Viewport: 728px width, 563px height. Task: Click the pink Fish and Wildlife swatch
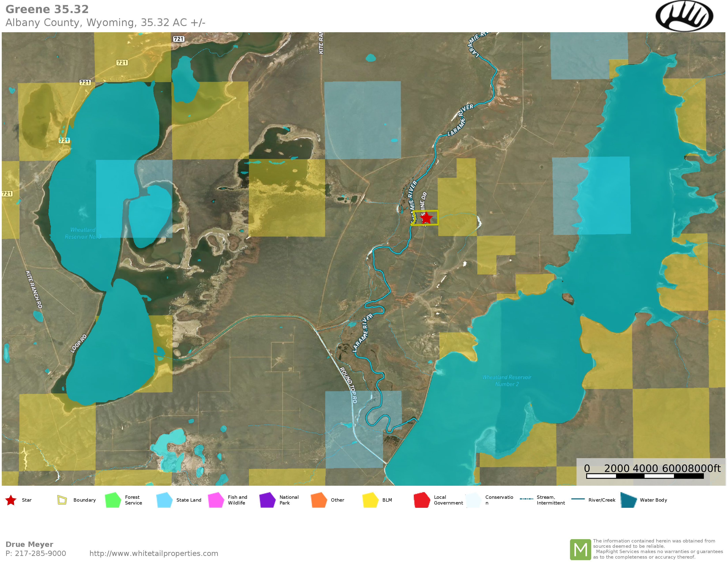tap(216, 500)
